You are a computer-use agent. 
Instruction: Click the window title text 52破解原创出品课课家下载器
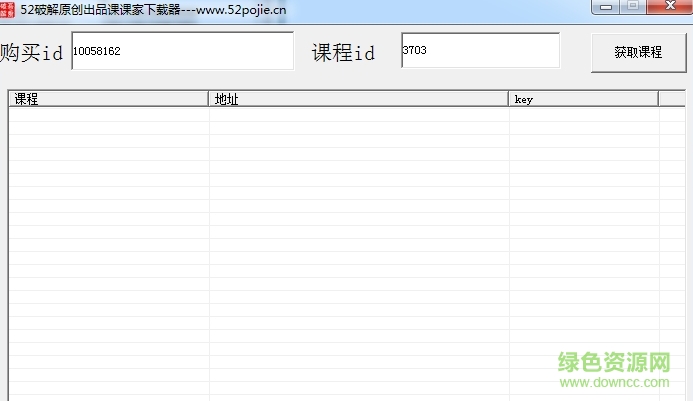point(100,10)
